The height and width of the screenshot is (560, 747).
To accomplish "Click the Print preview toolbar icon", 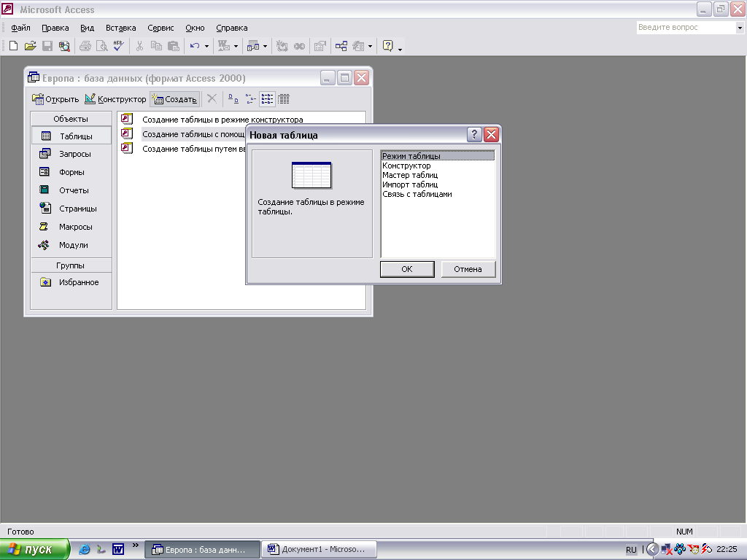I will tap(102, 46).
